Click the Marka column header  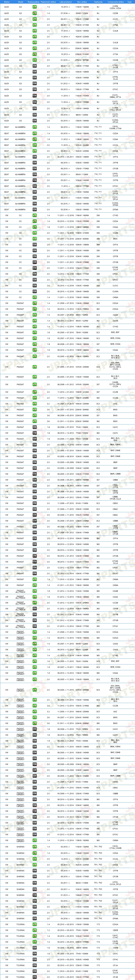[x=7, y=2]
